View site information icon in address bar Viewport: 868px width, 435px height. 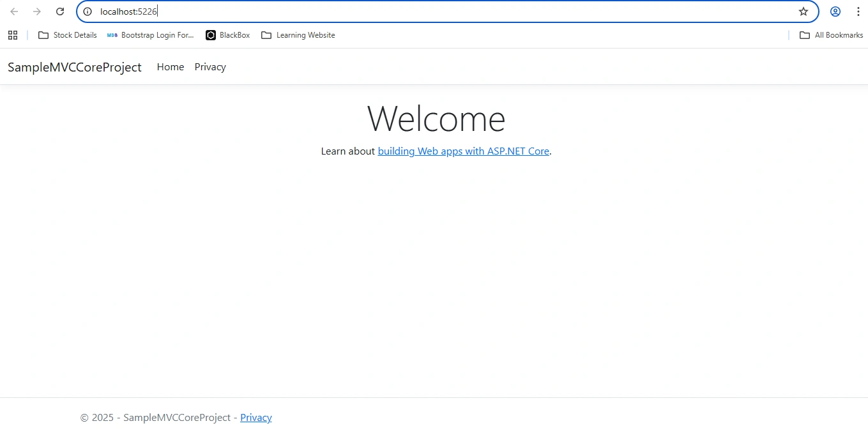[88, 11]
